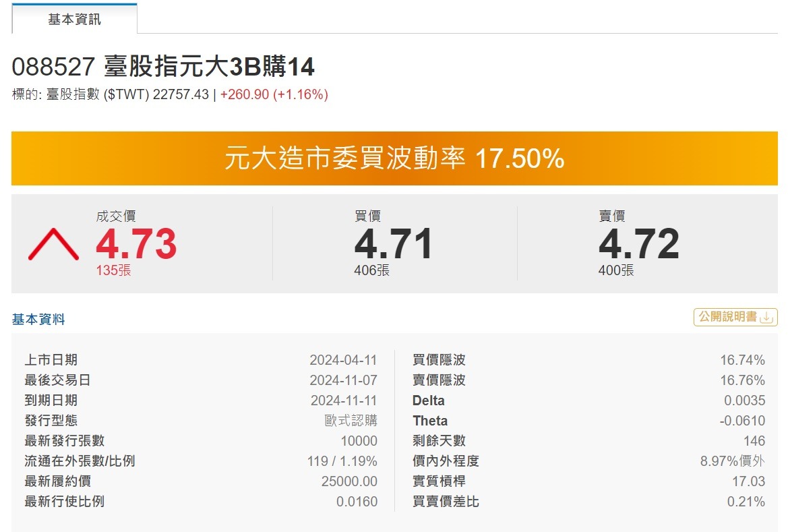
Task: Click the 賣價隱波 value 16.76%
Action: tap(742, 380)
